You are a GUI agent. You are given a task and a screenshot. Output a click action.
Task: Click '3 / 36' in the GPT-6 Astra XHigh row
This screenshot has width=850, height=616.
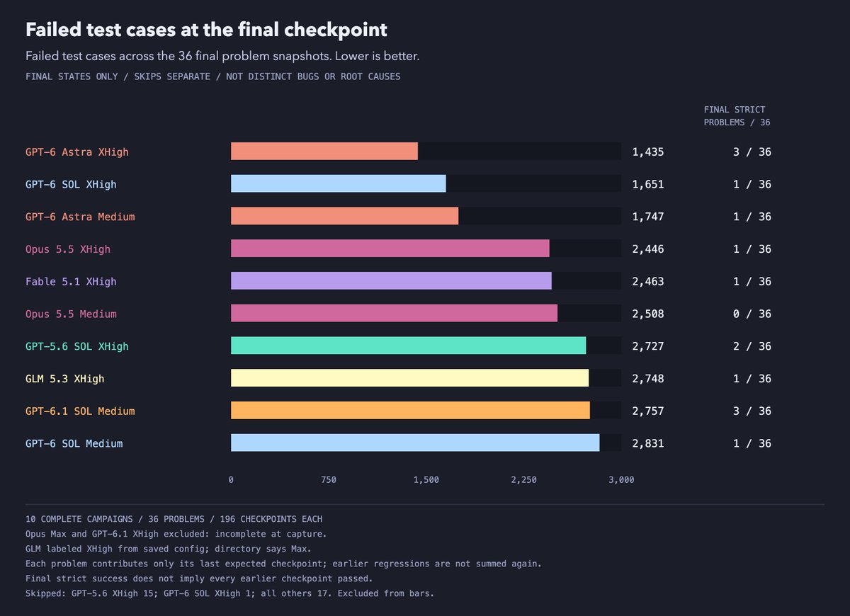tap(752, 152)
